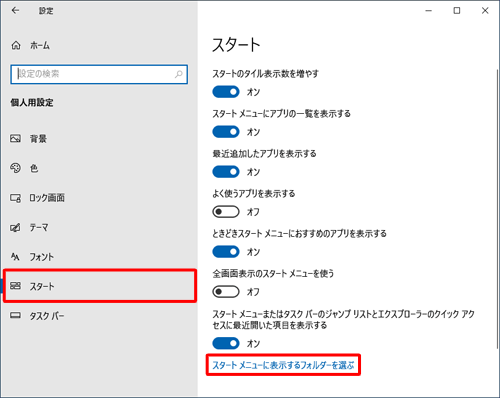Click the 色 palette icon
500x398 pixels.
point(15,168)
